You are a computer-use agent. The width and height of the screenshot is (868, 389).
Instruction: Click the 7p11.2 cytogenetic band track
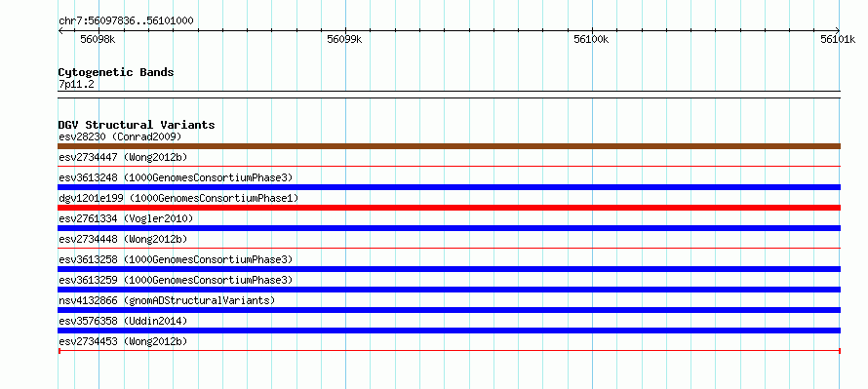(x=449, y=95)
